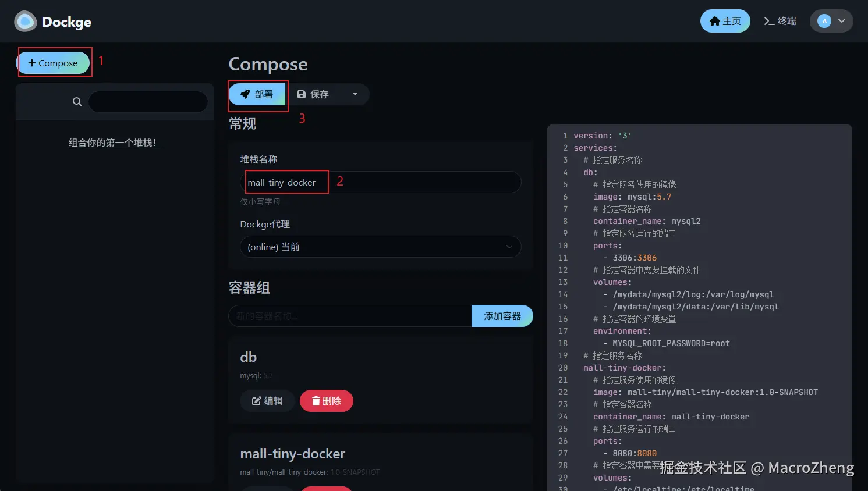Click the Dockge title text

[x=67, y=22]
